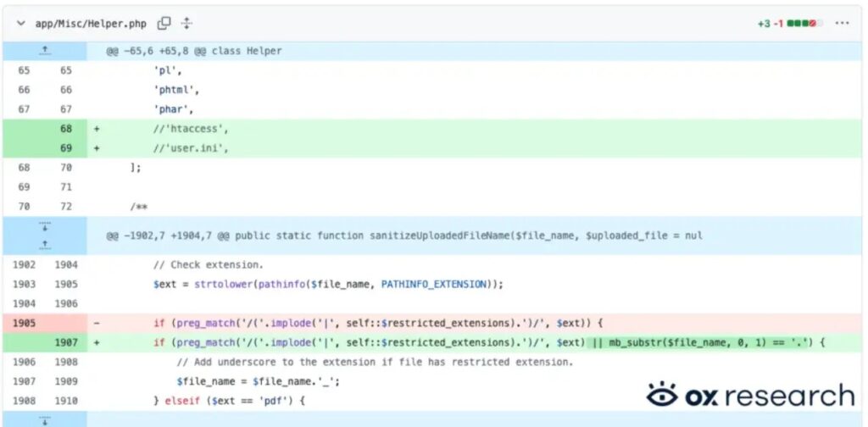Viewport: 868px width, 427px height.
Task: Click the expand all lines icon
Action: (187, 23)
